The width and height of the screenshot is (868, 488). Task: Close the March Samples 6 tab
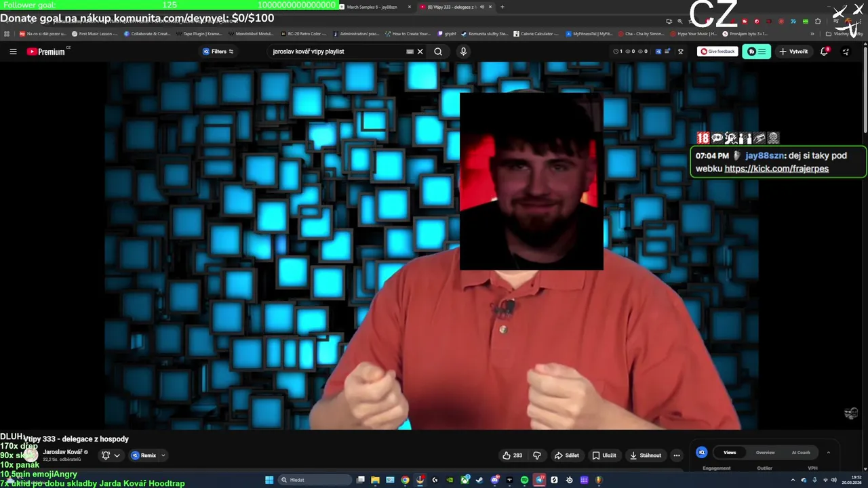(x=409, y=7)
